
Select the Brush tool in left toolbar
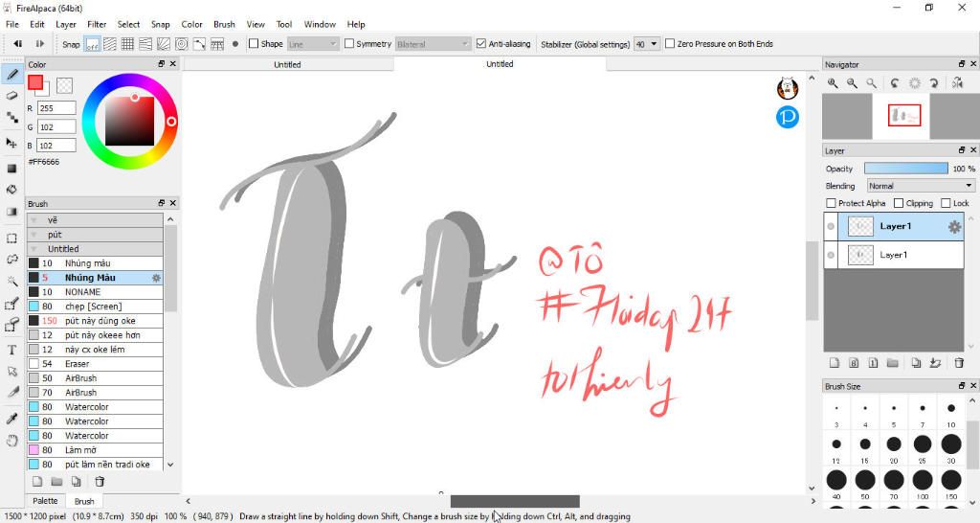[x=11, y=75]
